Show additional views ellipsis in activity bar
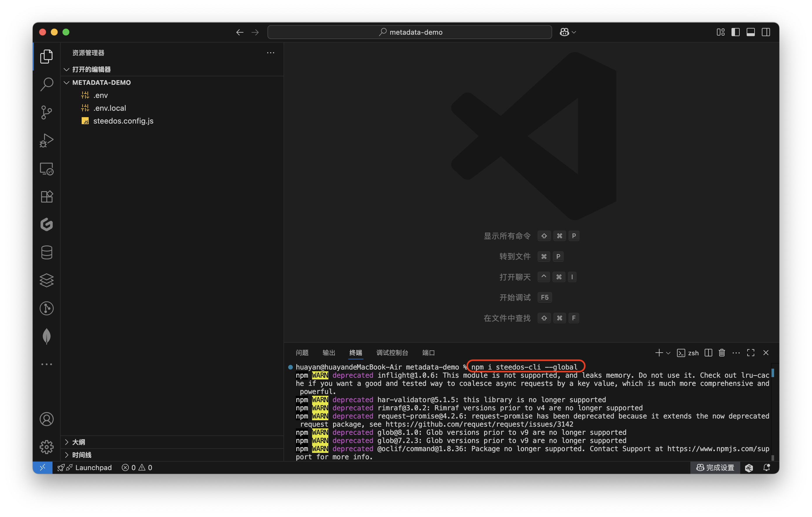Image resolution: width=812 pixels, height=517 pixels. pos(47,364)
